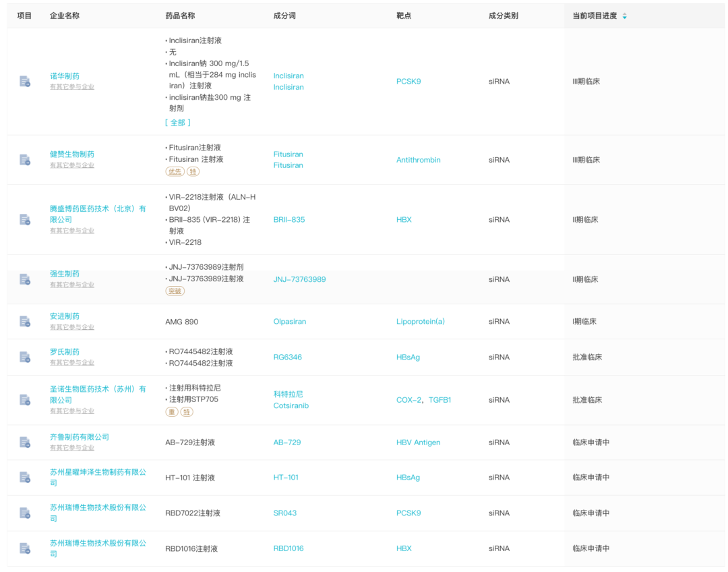Click project icon beside 腾盛博药医药技术
The image size is (728, 572).
(x=25, y=219)
